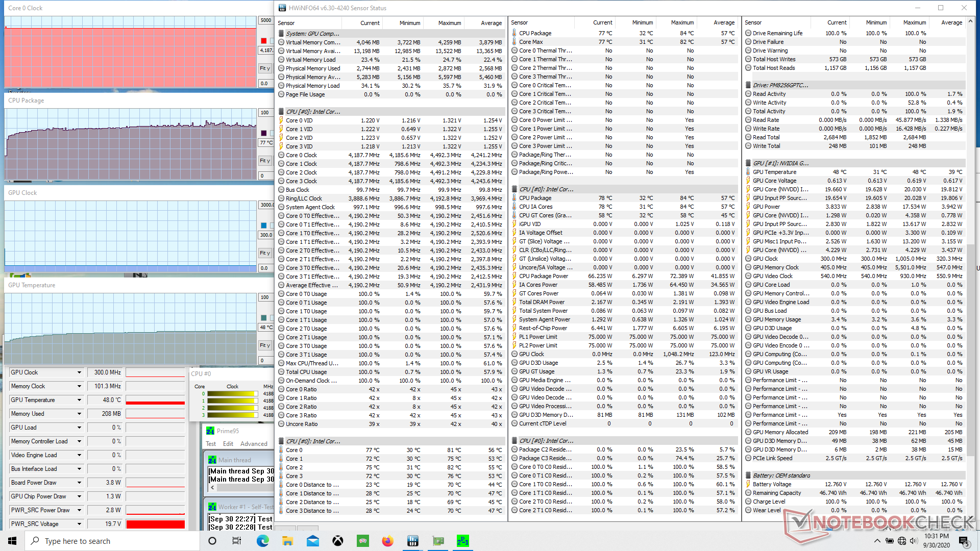Click the Bus Clock row icon

coord(281,190)
